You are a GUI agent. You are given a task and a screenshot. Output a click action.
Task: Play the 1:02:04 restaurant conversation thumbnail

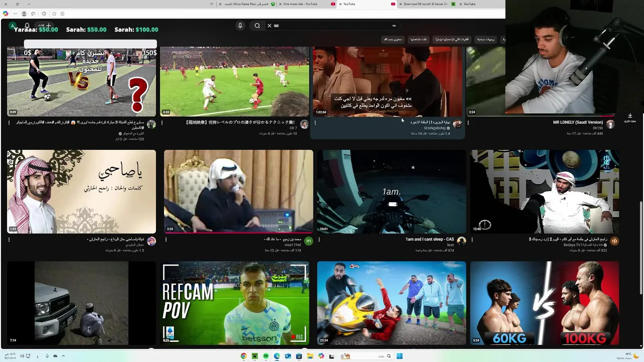(387, 81)
